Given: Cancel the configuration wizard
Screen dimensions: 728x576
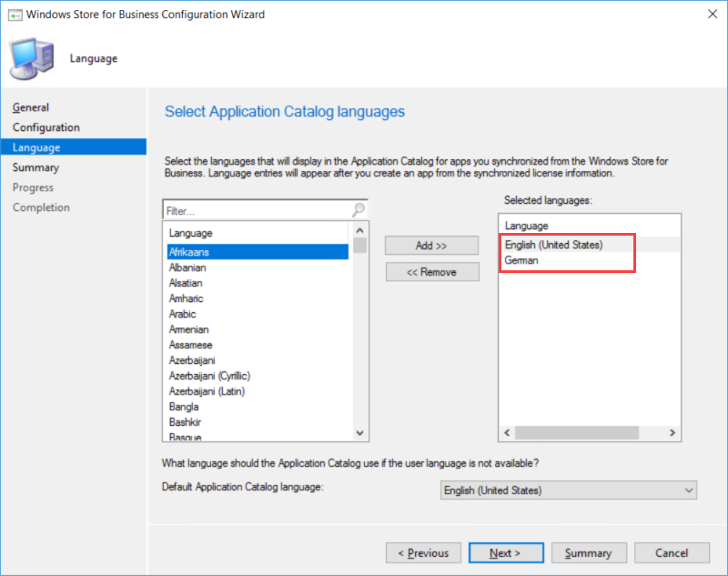Looking at the screenshot, I should (672, 553).
